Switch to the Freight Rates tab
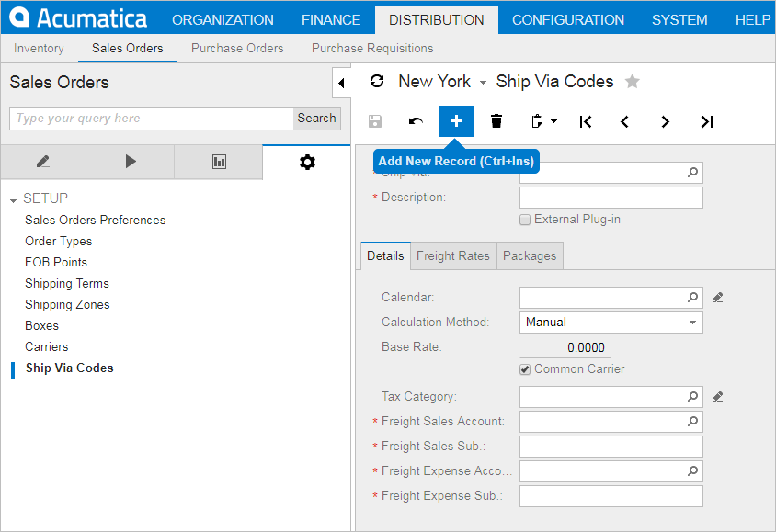Viewport: 776px width, 532px height. 453,255
